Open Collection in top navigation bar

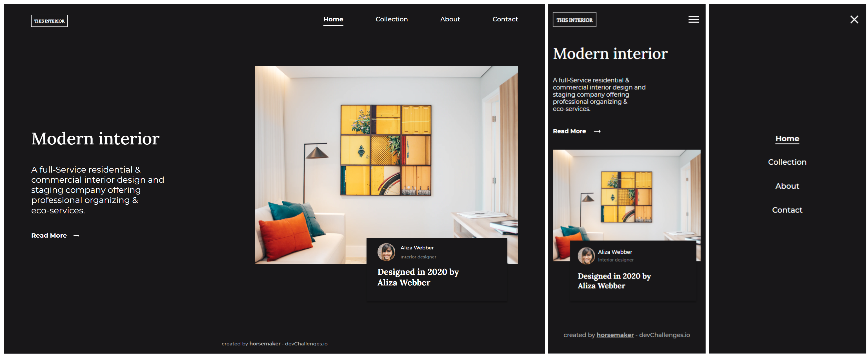point(391,19)
